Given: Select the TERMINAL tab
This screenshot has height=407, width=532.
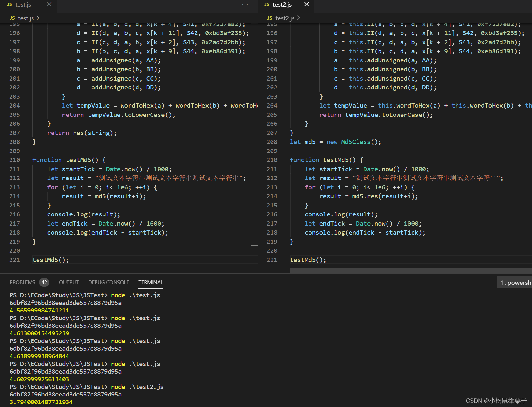Looking at the screenshot, I should [x=151, y=282].
